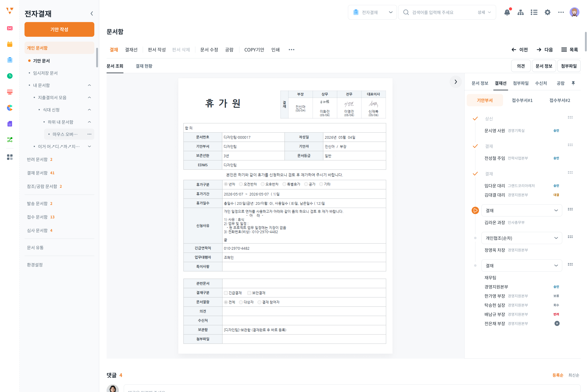The image size is (588, 392).
Task: Open the settings gear icon
Action: pyautogui.click(x=548, y=12)
